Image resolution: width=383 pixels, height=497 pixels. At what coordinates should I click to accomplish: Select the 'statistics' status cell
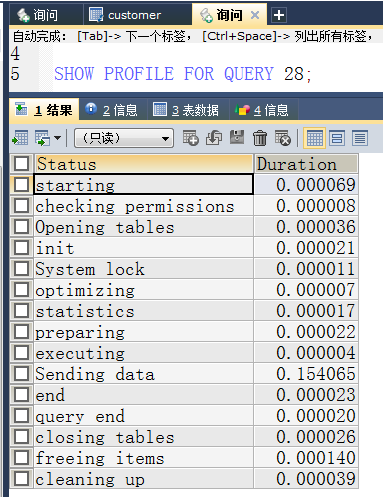pyautogui.click(x=144, y=311)
